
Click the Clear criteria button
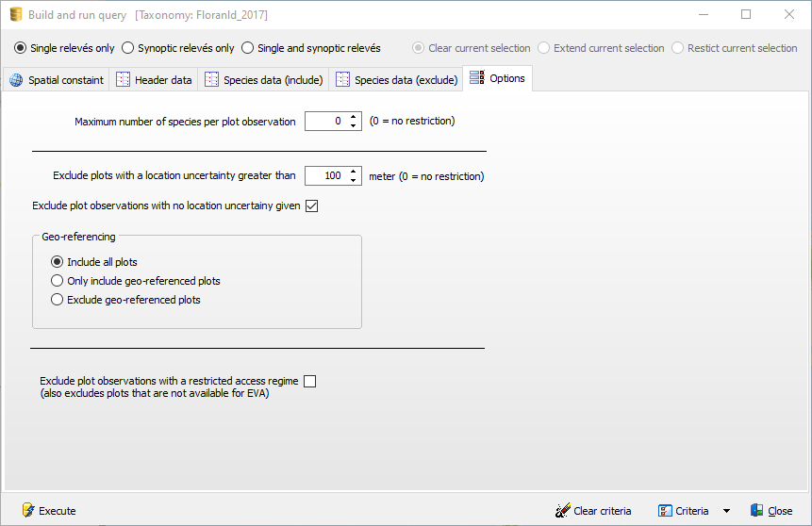point(602,511)
